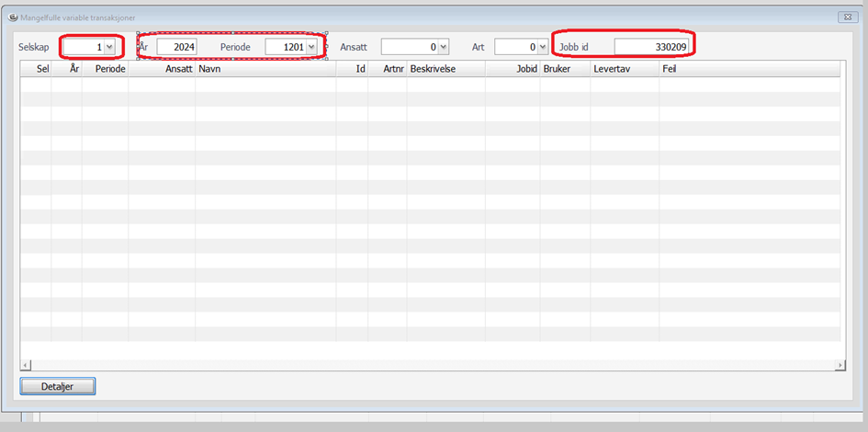Image resolution: width=868 pixels, height=432 pixels.
Task: Open the Selskap dropdown arrow
Action: (x=109, y=48)
